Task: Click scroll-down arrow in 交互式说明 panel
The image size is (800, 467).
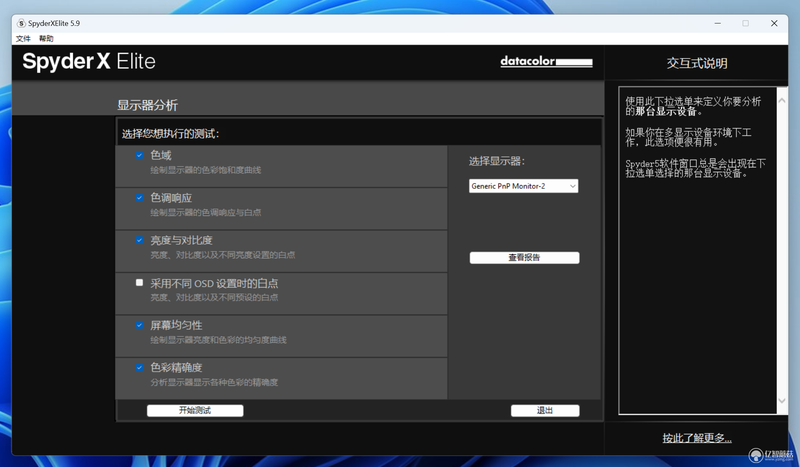Action: point(782,401)
